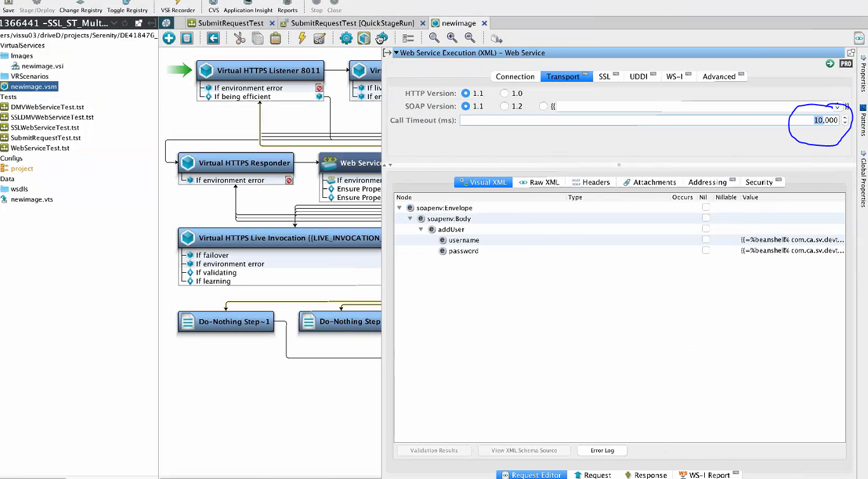This screenshot has height=479, width=868.
Task: Click the yellow lightning bolt icon
Action: (302, 39)
